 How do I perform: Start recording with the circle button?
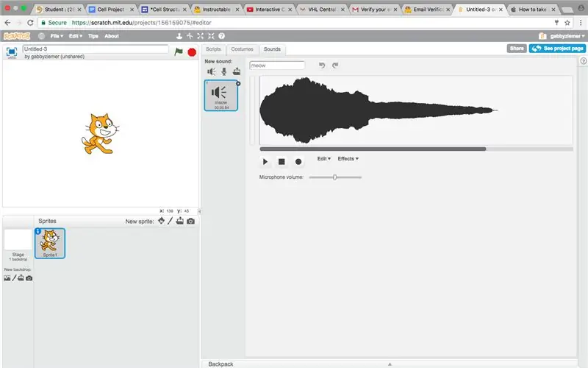298,161
